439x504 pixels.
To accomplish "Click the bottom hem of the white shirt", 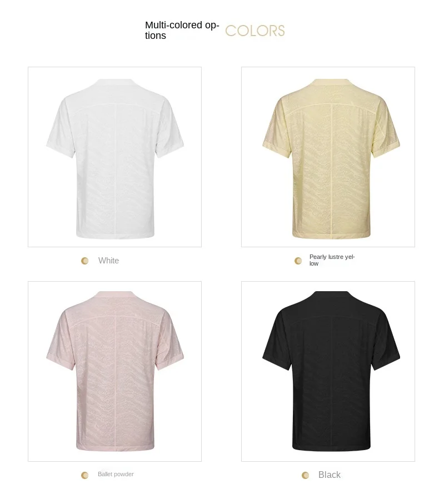I will point(115,236).
